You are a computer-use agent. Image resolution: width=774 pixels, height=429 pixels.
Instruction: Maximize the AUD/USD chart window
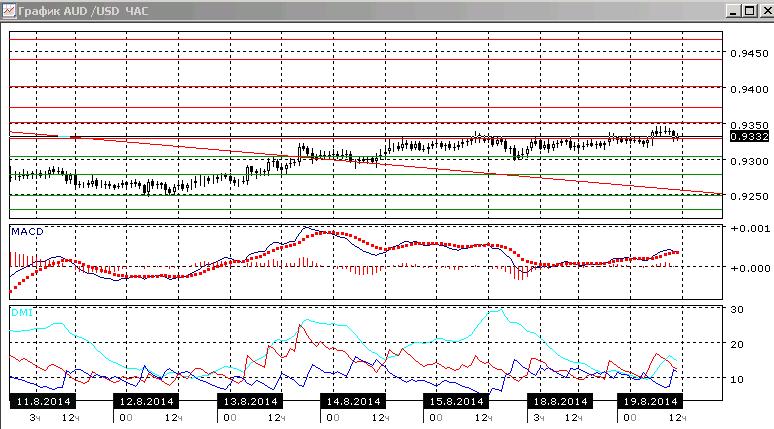[x=750, y=11]
